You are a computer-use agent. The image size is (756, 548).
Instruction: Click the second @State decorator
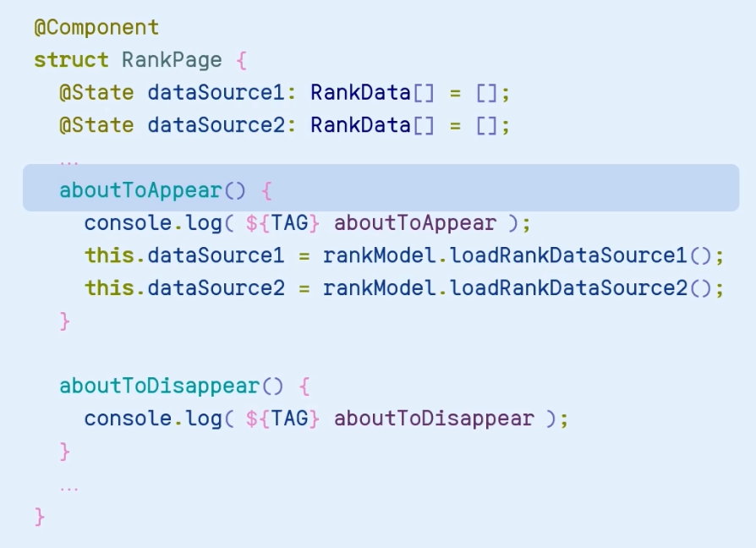[96, 125]
